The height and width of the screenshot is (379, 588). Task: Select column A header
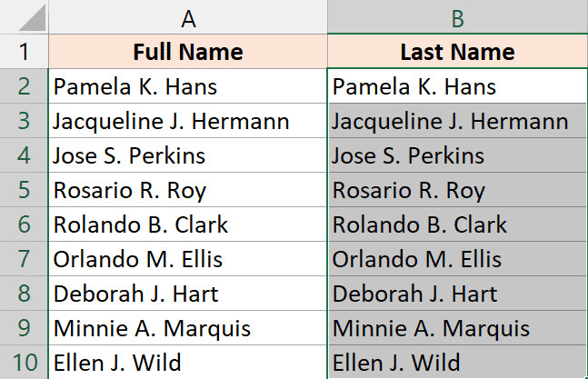[x=187, y=17]
